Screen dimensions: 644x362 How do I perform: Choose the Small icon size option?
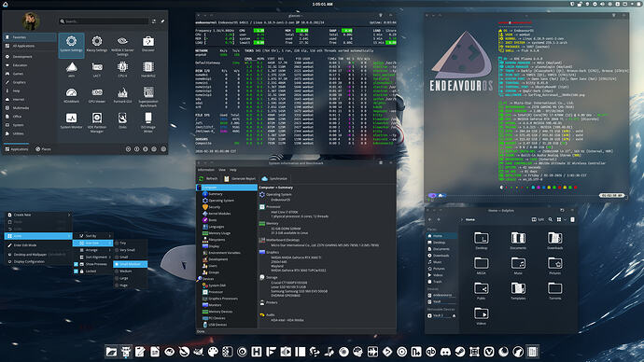tap(130, 257)
